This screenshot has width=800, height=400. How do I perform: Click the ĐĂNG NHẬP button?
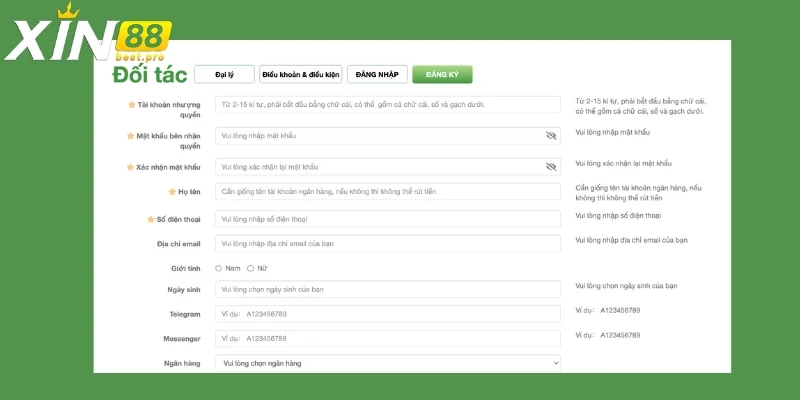click(377, 75)
